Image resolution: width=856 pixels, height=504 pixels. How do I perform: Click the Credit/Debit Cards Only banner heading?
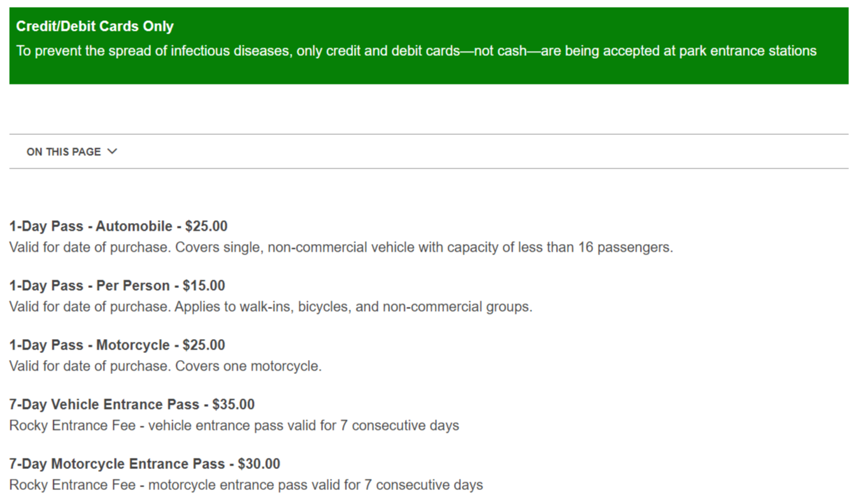point(94,27)
